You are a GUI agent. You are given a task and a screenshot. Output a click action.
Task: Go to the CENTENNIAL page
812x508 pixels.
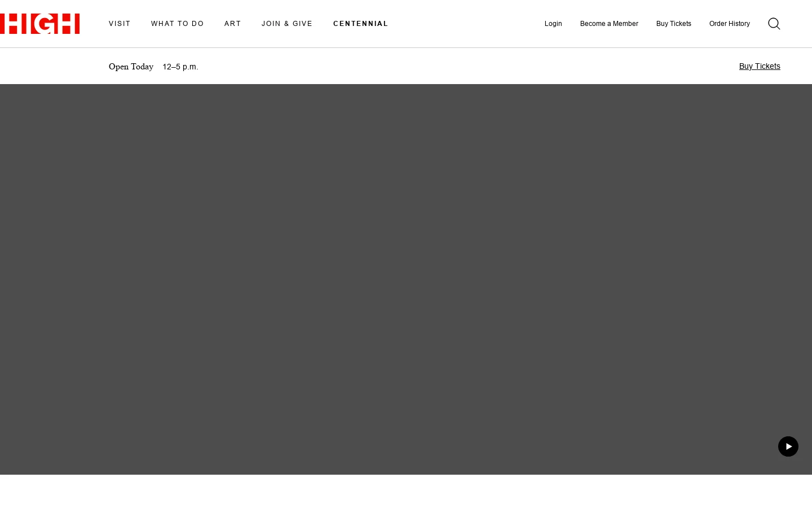point(361,24)
